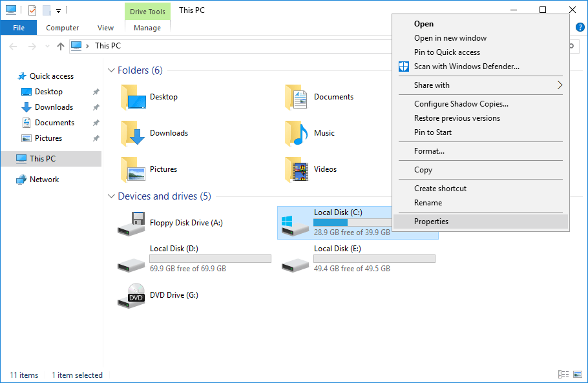Switch to the Computer ribbon tab
This screenshot has width=588, height=383.
[x=62, y=28]
